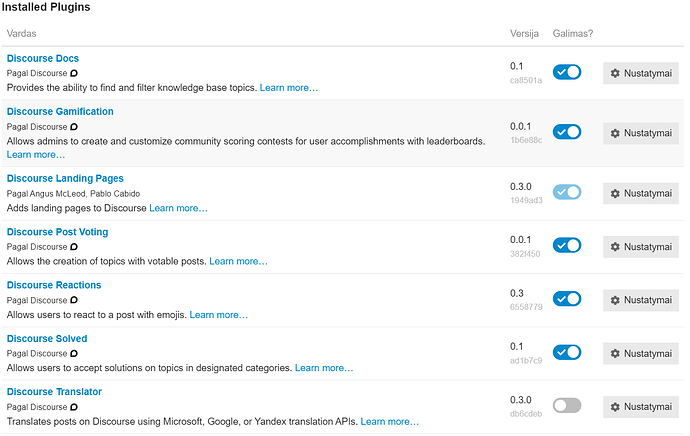Follow Learn more for Discourse Landing Pages
690x436 pixels.
pos(178,208)
